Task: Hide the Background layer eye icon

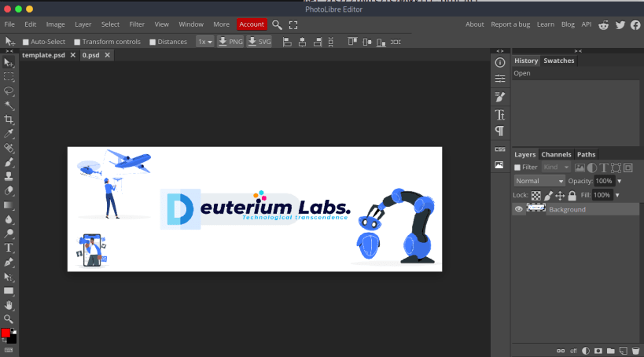Action: [519, 209]
